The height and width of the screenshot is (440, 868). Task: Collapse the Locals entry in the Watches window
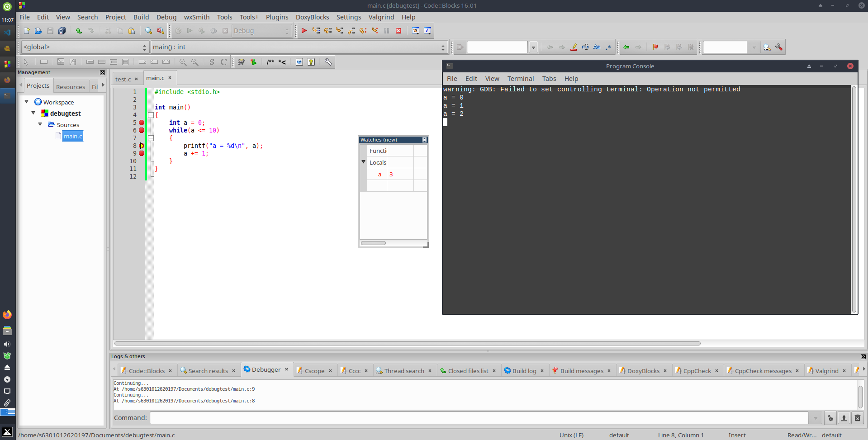tap(363, 162)
